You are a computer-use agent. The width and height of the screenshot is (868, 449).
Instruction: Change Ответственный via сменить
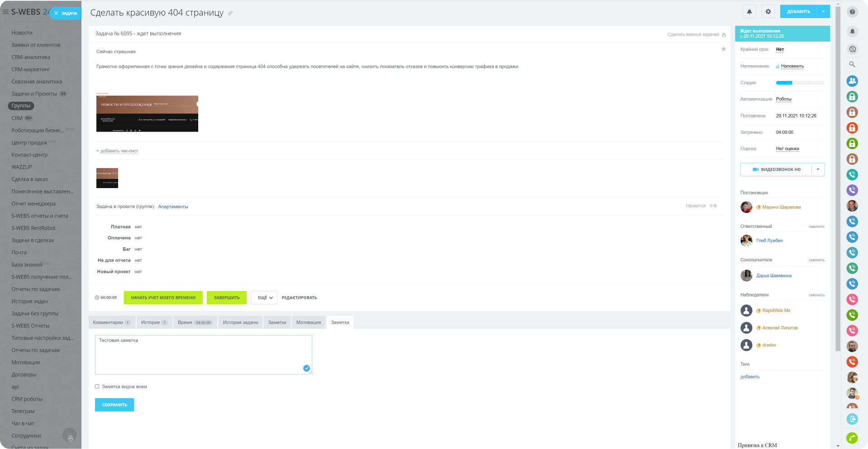click(817, 227)
